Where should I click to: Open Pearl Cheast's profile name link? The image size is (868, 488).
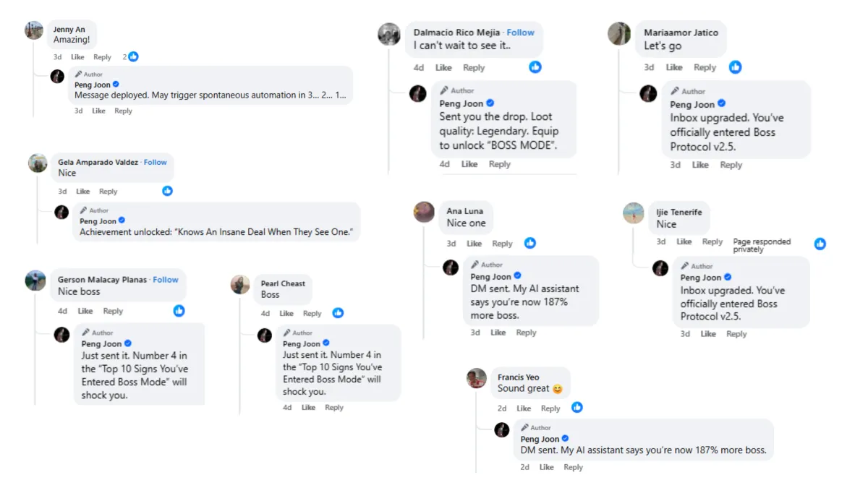[x=283, y=283]
